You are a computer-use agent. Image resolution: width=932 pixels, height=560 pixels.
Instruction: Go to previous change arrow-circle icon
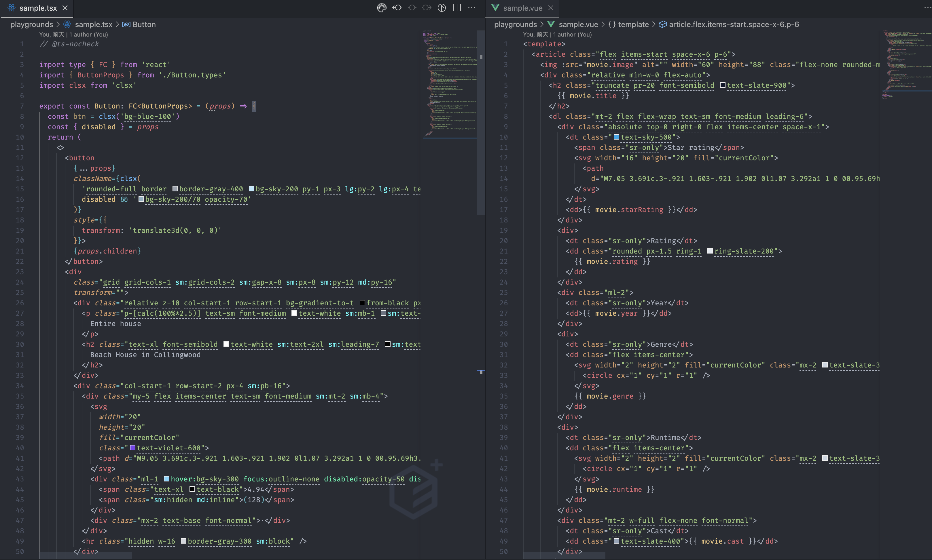click(397, 8)
